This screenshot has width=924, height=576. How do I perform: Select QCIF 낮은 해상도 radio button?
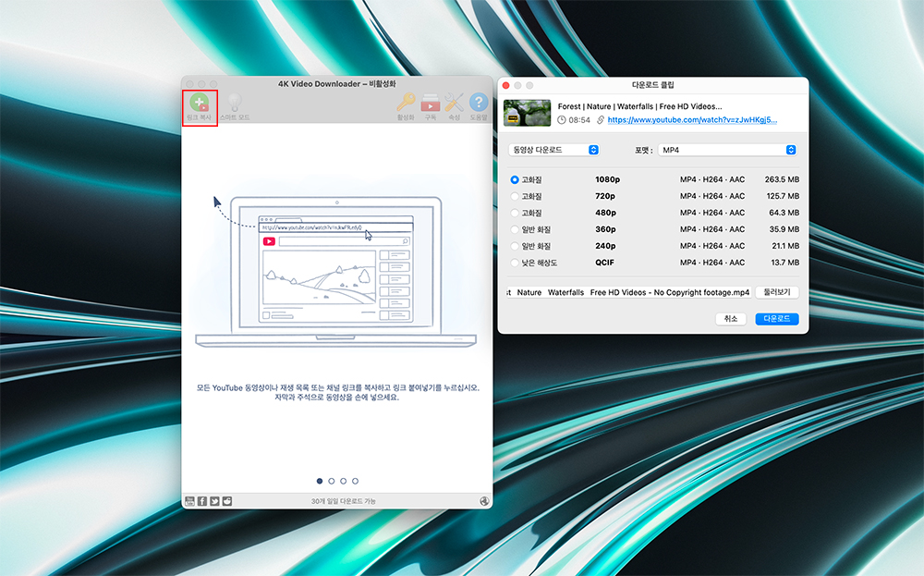[515, 263]
